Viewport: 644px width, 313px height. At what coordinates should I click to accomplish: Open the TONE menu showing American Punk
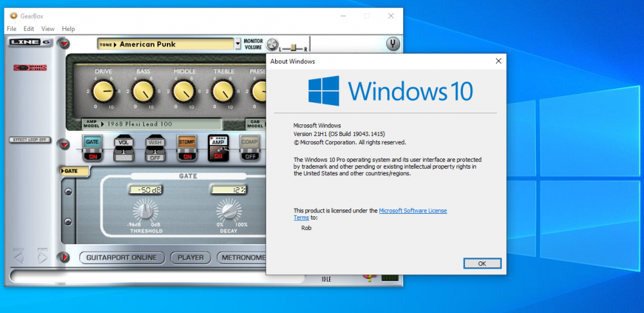[166, 44]
